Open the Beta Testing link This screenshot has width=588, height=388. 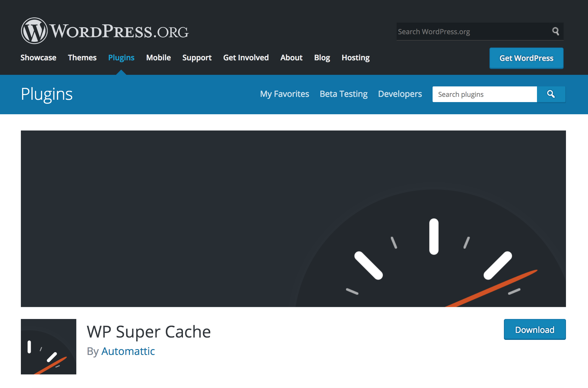344,94
